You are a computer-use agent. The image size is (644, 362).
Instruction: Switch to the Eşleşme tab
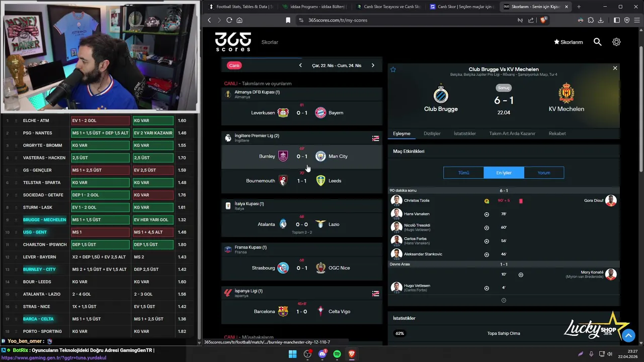[401, 134]
